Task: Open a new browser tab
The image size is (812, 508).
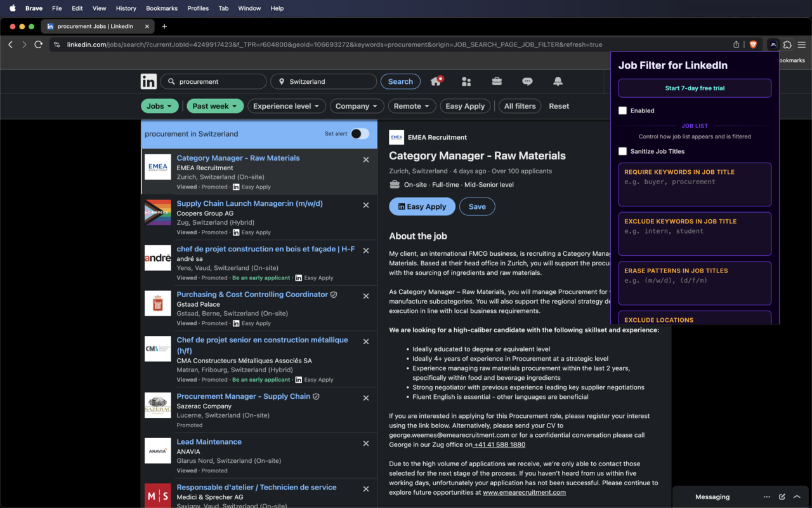Action: [164, 26]
